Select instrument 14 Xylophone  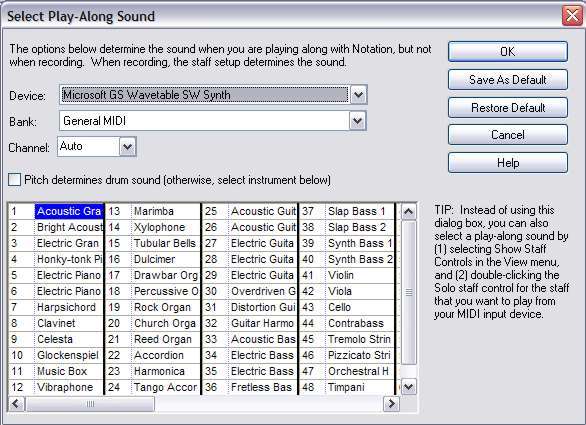(x=166, y=227)
